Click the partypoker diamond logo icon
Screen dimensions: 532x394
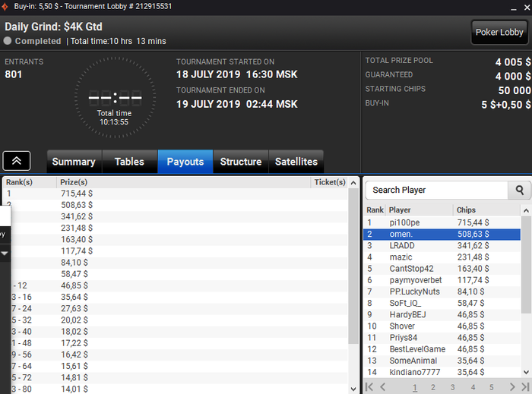5,6
